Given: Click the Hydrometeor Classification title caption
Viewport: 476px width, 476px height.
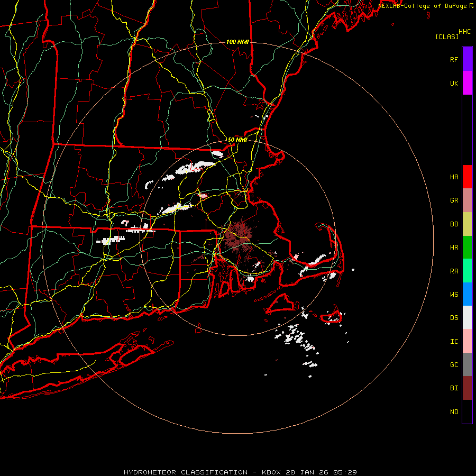Looking at the screenshot, I should pos(240,472).
